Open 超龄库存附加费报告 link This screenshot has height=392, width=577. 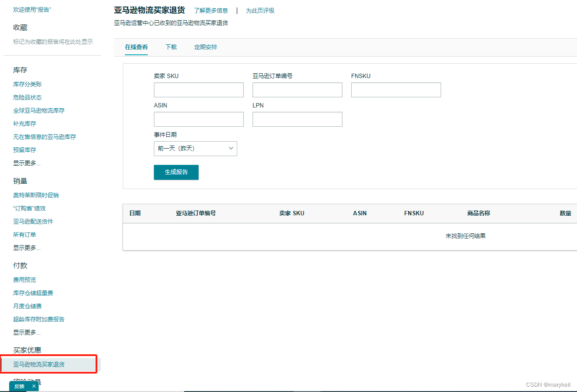pyautogui.click(x=39, y=319)
